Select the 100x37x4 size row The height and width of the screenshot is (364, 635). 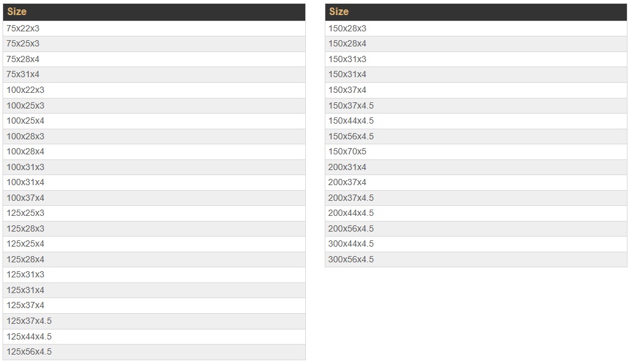point(26,198)
